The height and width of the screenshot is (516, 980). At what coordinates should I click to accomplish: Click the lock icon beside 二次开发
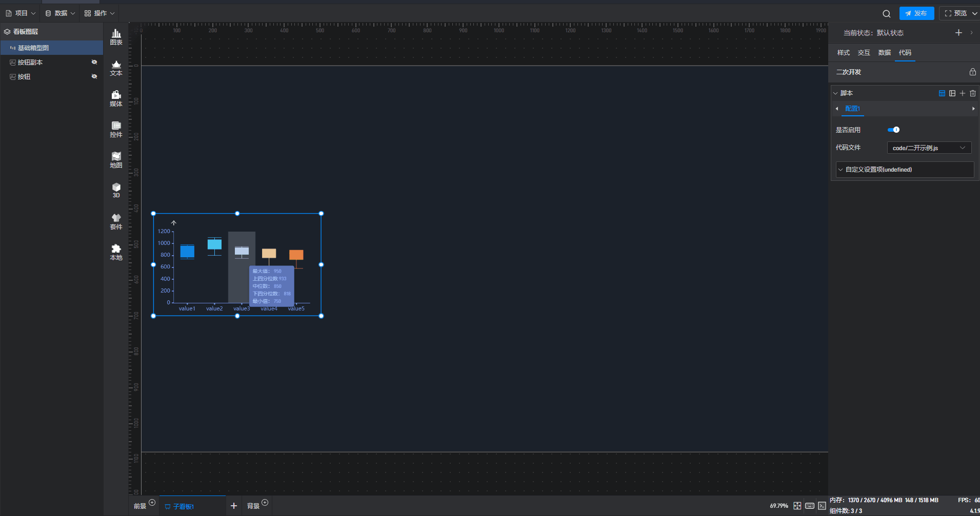click(x=972, y=72)
